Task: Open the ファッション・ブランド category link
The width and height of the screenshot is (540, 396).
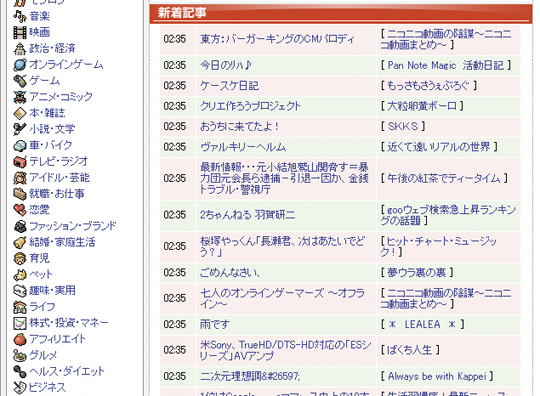Action: pos(73,226)
